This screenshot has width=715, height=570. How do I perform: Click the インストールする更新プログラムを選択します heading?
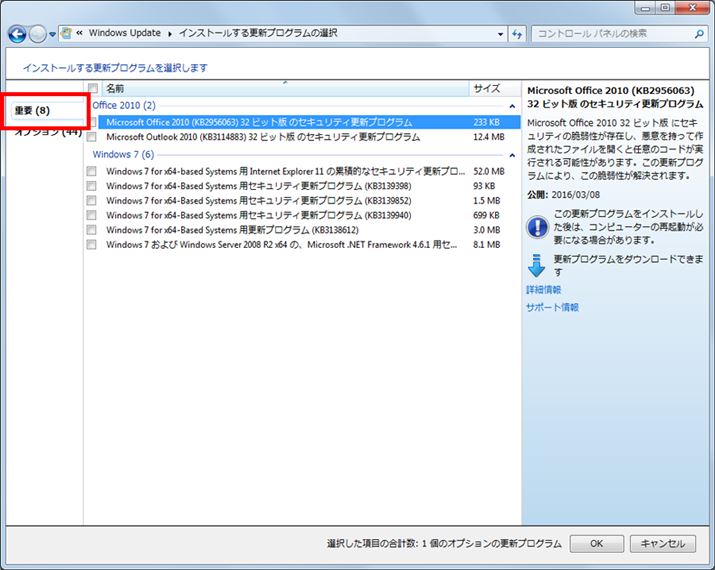[x=115, y=68]
